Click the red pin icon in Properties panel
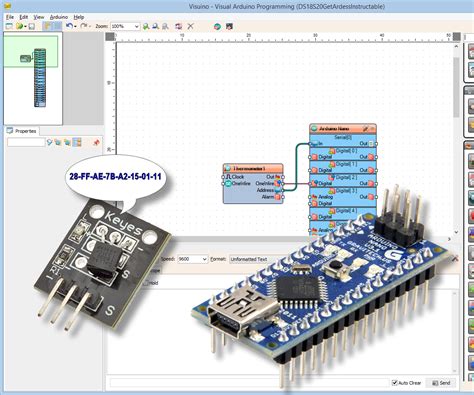This screenshot has height=395, width=474. click(96, 142)
